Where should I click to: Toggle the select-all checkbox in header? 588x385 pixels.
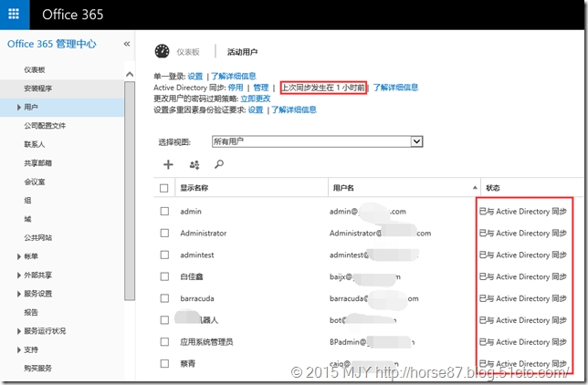(163, 188)
